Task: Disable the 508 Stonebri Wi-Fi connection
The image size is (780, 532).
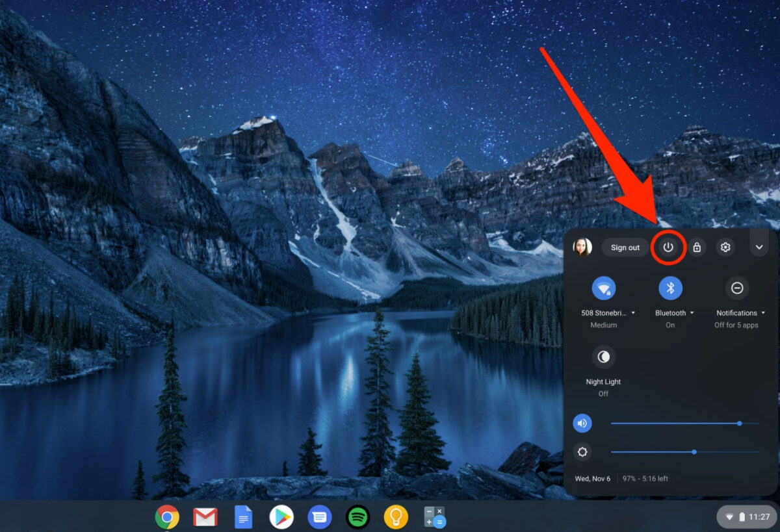Action: click(603, 288)
